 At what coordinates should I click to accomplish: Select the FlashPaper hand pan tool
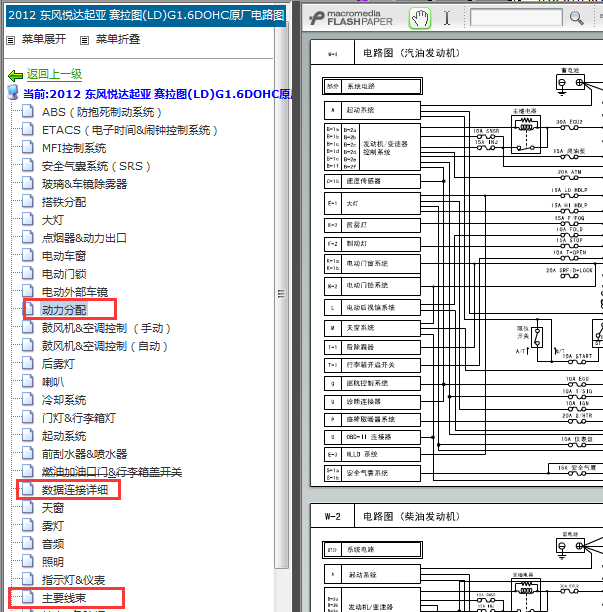420,18
